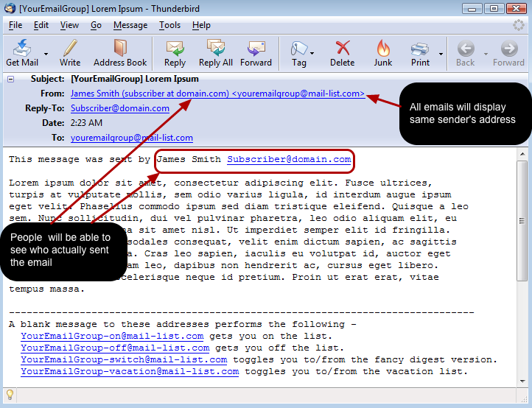The height and width of the screenshot is (408, 532).
Task: Click the YourEmailGroup-switch@mail-list.com link
Action: click(124, 359)
